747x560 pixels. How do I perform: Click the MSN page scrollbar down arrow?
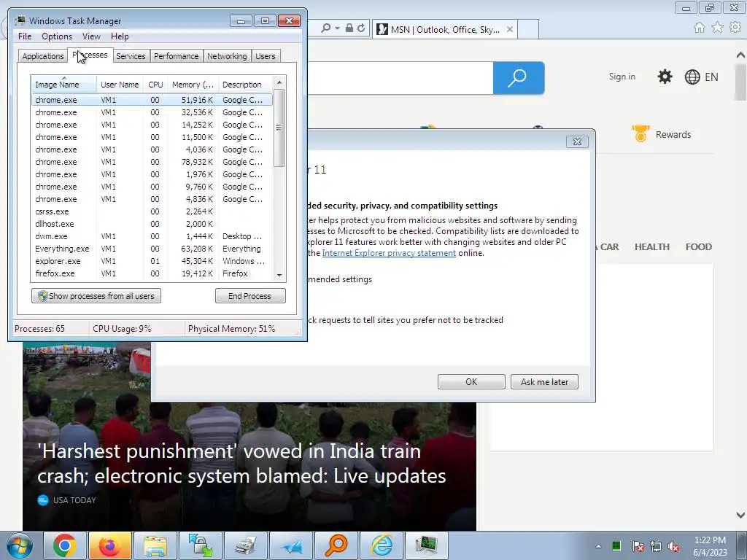[x=740, y=515]
